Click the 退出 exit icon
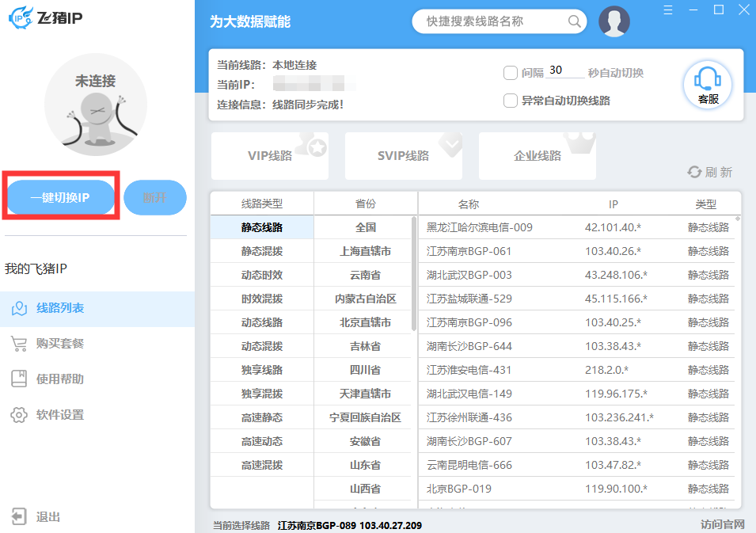 pos(19,516)
